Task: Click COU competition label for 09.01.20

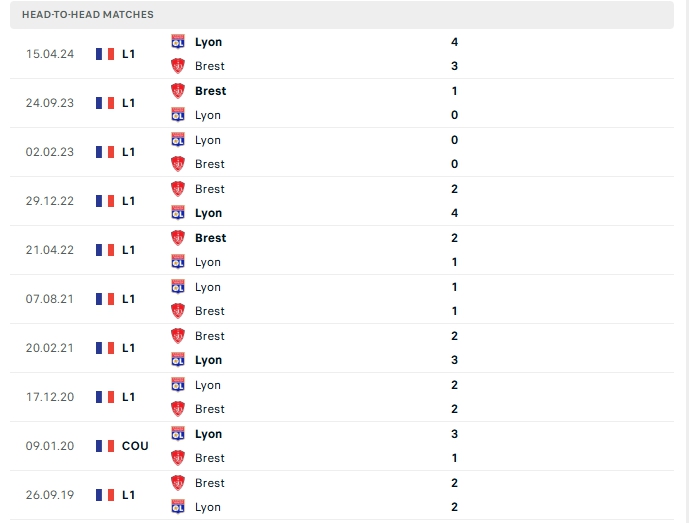Action: pos(135,446)
